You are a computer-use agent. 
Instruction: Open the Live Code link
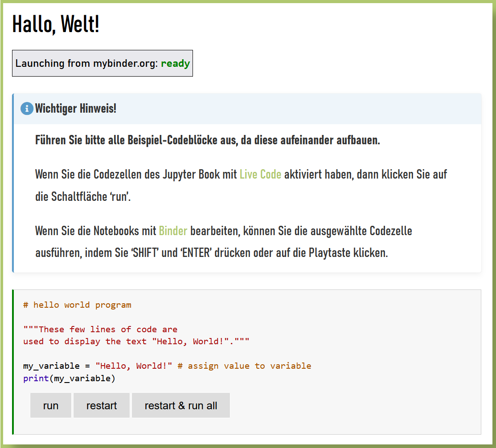[x=260, y=174]
